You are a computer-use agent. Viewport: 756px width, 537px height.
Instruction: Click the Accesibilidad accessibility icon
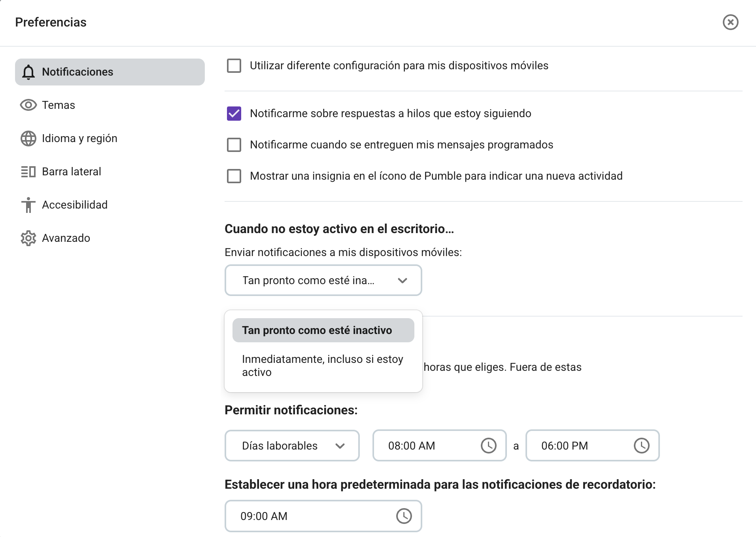[28, 205]
